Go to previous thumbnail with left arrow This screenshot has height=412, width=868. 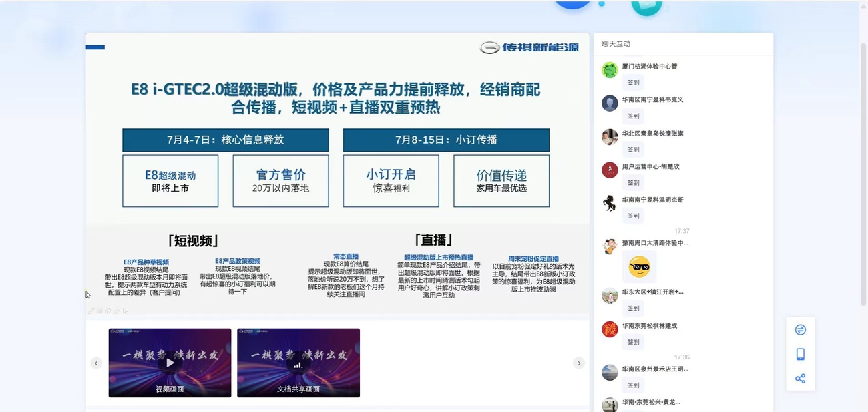[x=96, y=363]
